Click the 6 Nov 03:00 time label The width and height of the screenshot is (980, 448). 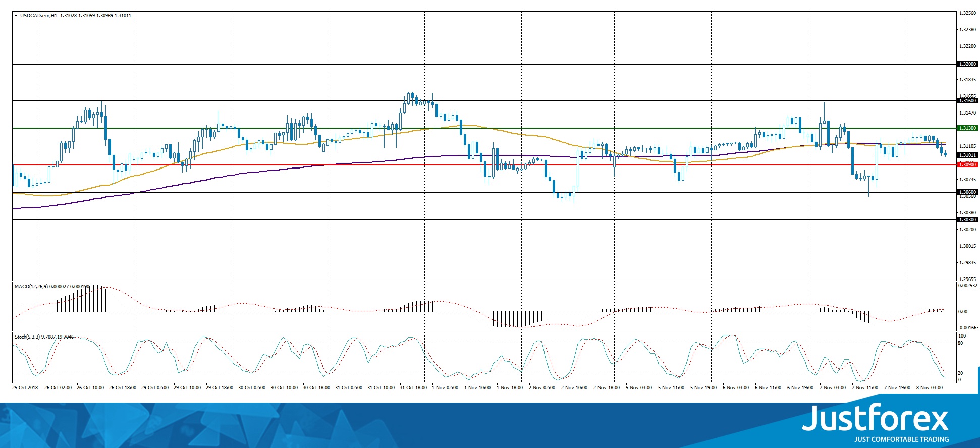tap(736, 388)
